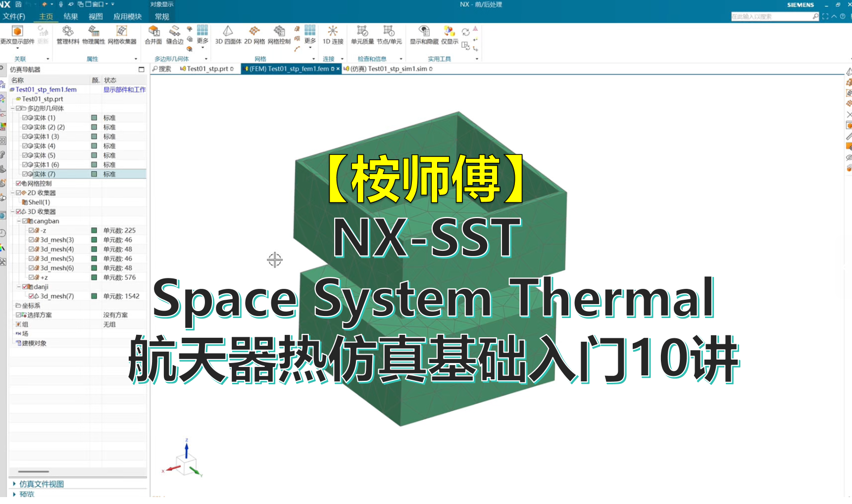852x504 pixels.
Task: Toggle 3d_mesh(3) checkbox
Action: [x=31, y=240]
